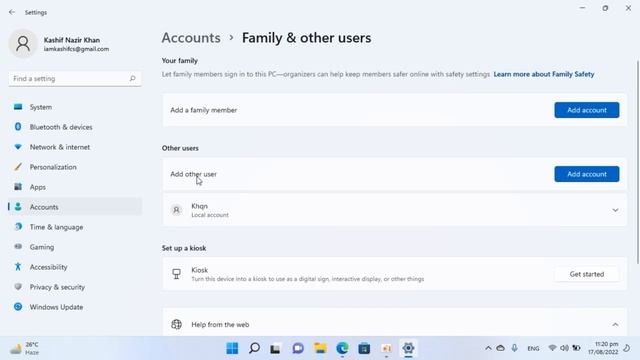Open Bluetooth & devices category
Screen dimensions: 640x360
(x=75, y=127)
